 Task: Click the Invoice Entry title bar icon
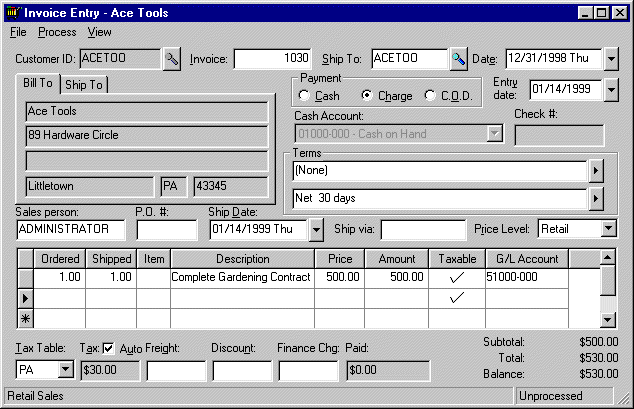[x=13, y=13]
